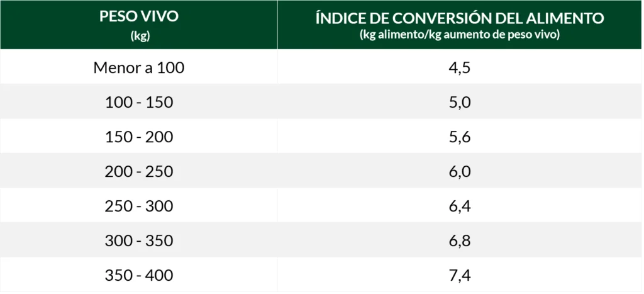Click the 5,6 conversion index cell
The height and width of the screenshot is (294, 644).
(x=460, y=137)
